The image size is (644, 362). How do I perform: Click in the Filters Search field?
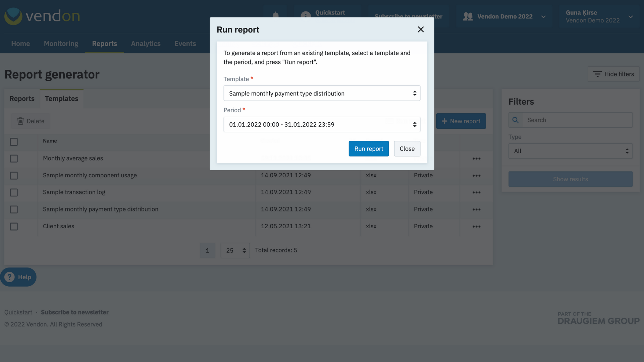[x=577, y=120]
